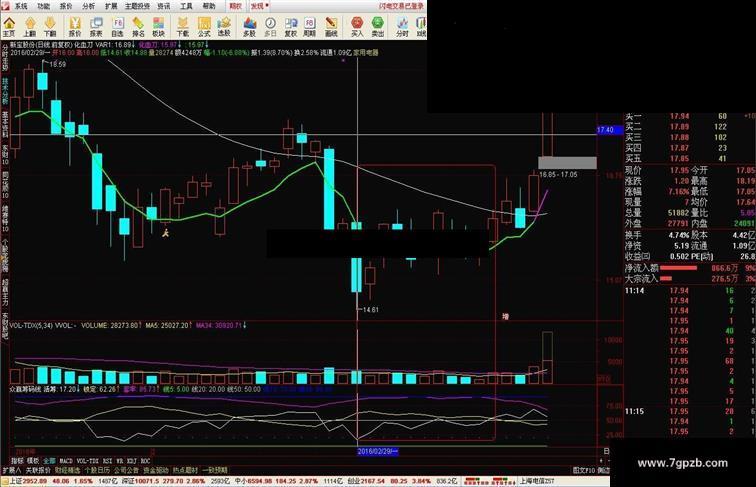
Task: Open the 系统 menu
Action: pyautogui.click(x=21, y=6)
